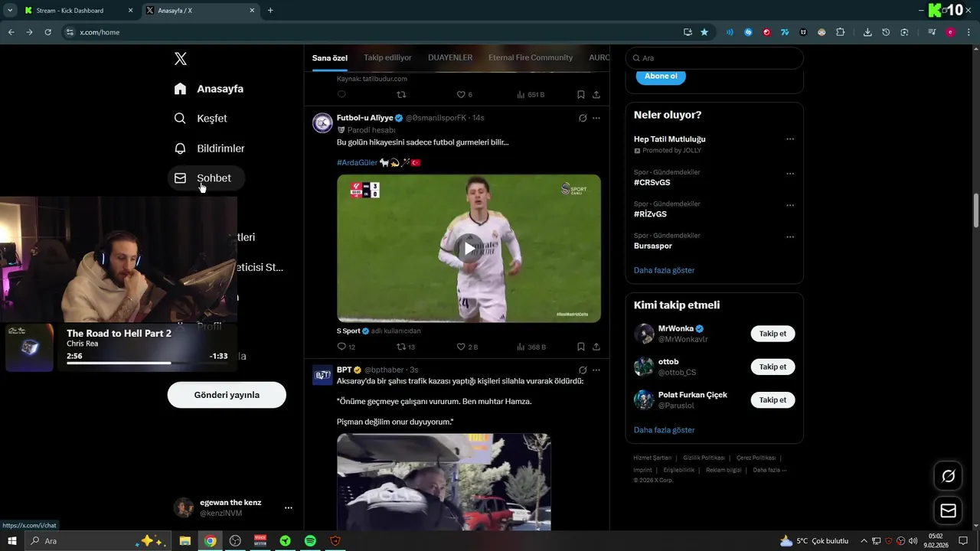Click The Road to Hell album artwork

tap(30, 347)
